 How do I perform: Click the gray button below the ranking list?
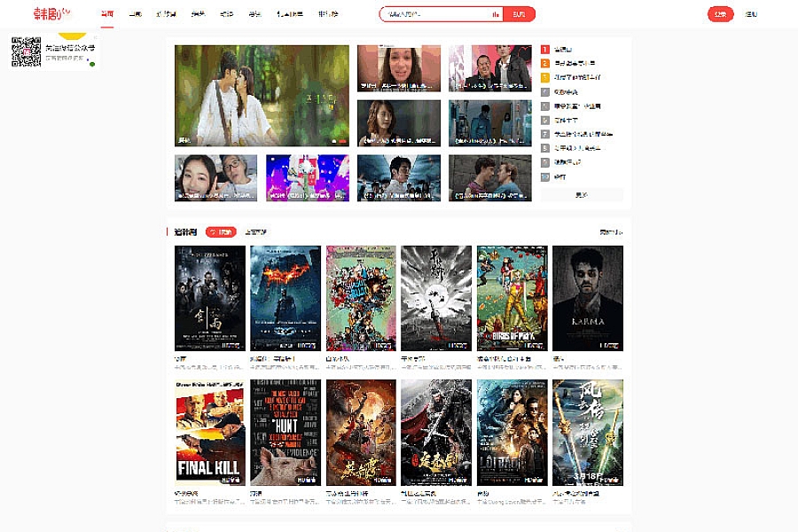click(582, 195)
